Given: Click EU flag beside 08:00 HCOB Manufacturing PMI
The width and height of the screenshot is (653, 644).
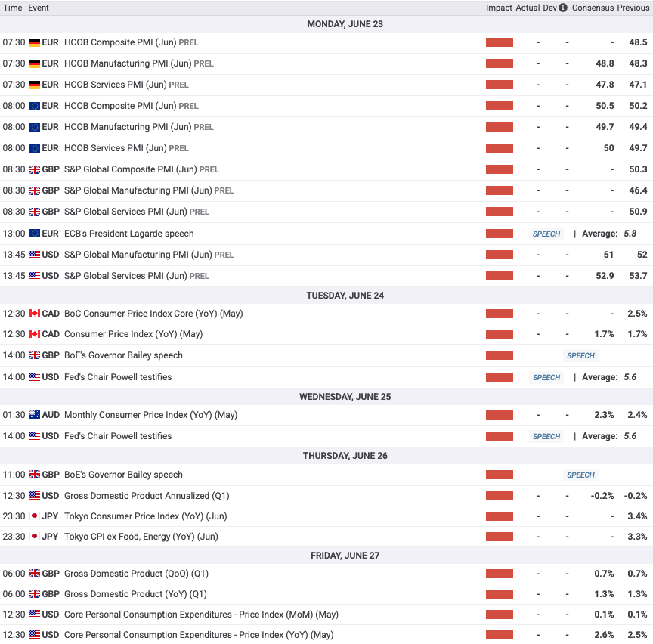Looking at the screenshot, I should [x=35, y=127].
